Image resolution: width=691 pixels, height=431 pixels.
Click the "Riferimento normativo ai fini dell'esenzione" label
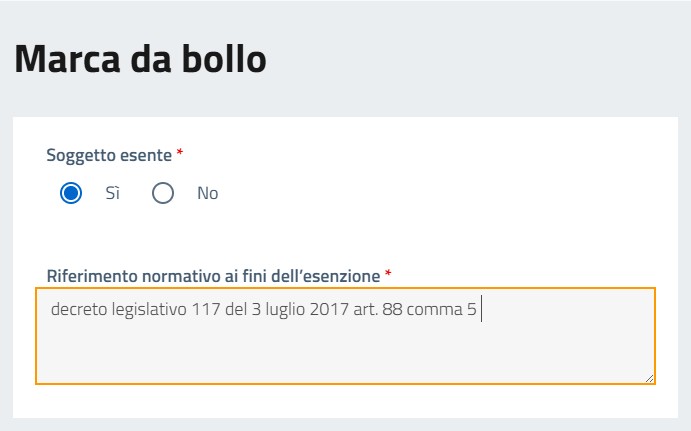(213, 274)
